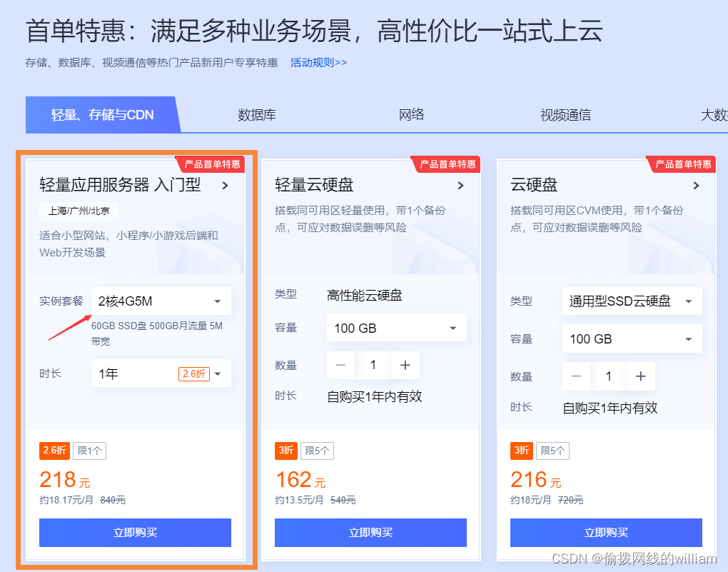Increase 云硬盘 quantity with plus button
Image resolution: width=728 pixels, height=572 pixels.
tap(641, 376)
